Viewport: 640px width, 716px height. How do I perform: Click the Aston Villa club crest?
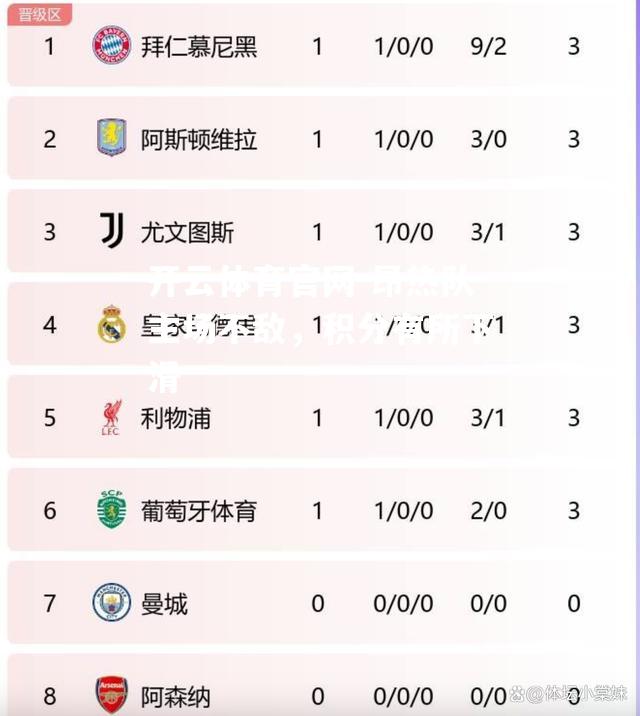[x=111, y=137]
